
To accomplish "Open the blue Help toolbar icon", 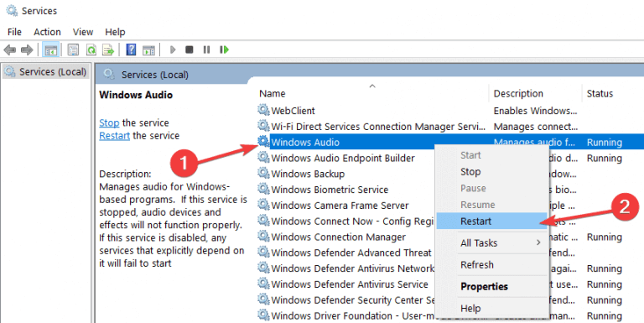I will pyautogui.click(x=131, y=50).
